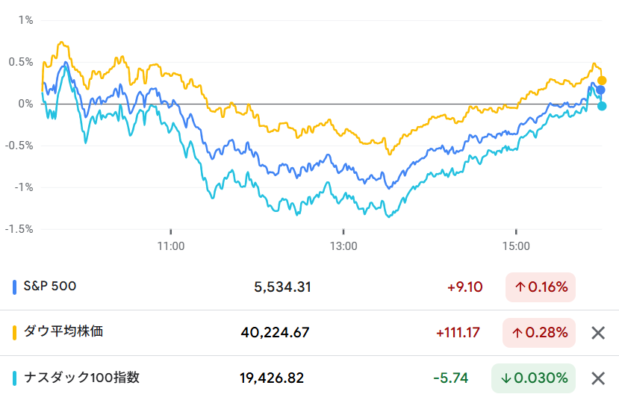Screen dimensions: 619x400
Task: Click the yellow endpoint dot on the chart
Action: coord(601,80)
